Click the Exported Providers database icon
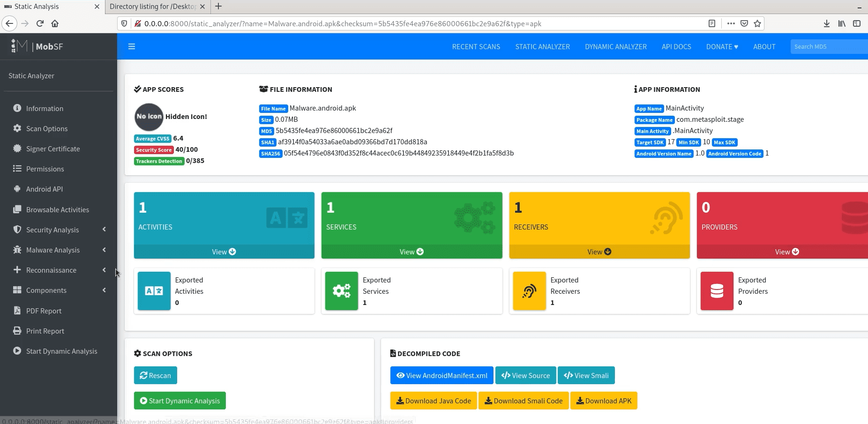 click(717, 291)
